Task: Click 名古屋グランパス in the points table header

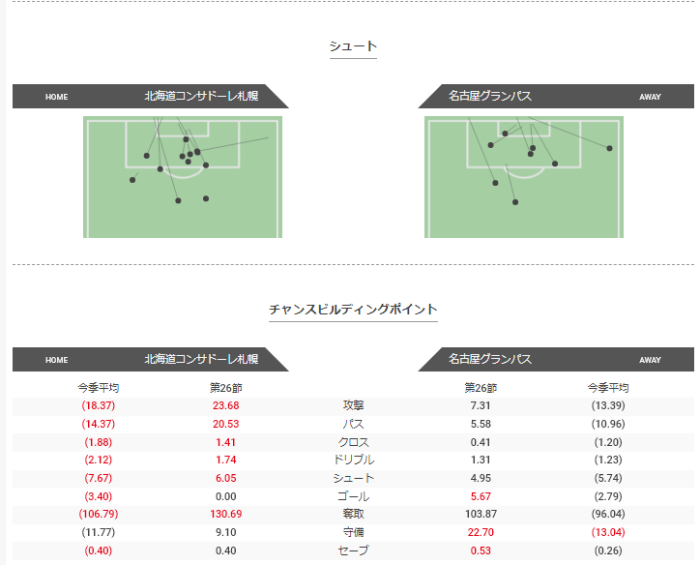Action: (x=490, y=359)
